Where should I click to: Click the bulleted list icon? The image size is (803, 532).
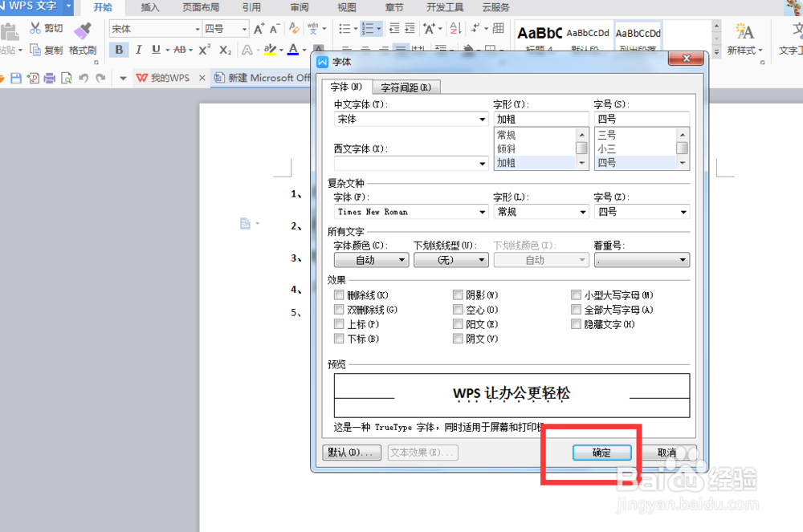pyautogui.click(x=344, y=29)
